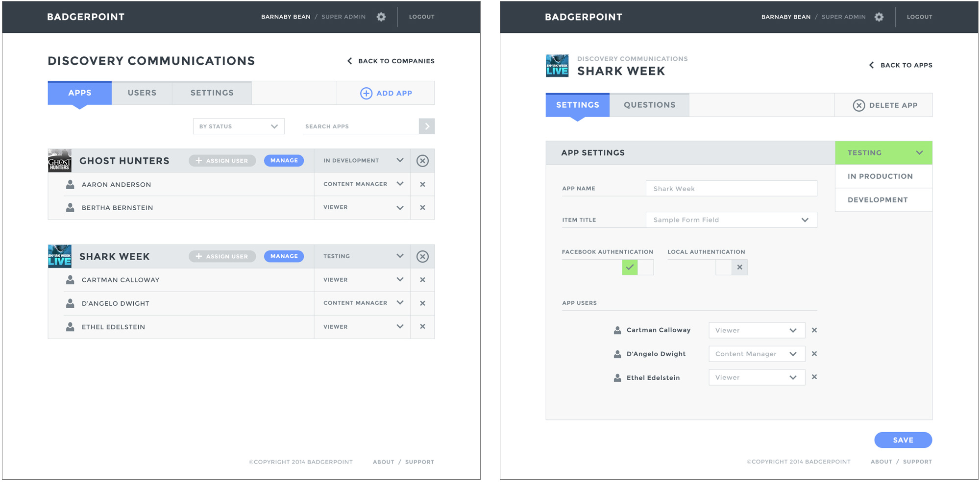Viewport: 980px width, 490px height.
Task: Switch to the Users tab
Action: tap(142, 93)
